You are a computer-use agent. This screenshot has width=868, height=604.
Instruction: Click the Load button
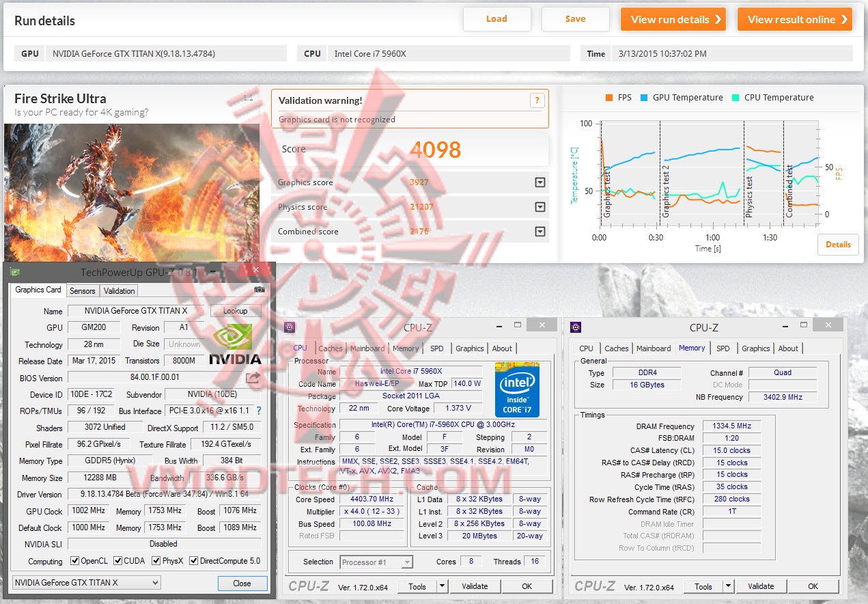point(496,19)
